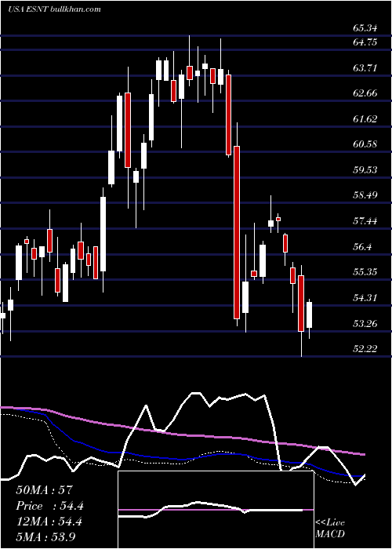
Task: Click the 53.26 price label
Action: tap(365, 323)
